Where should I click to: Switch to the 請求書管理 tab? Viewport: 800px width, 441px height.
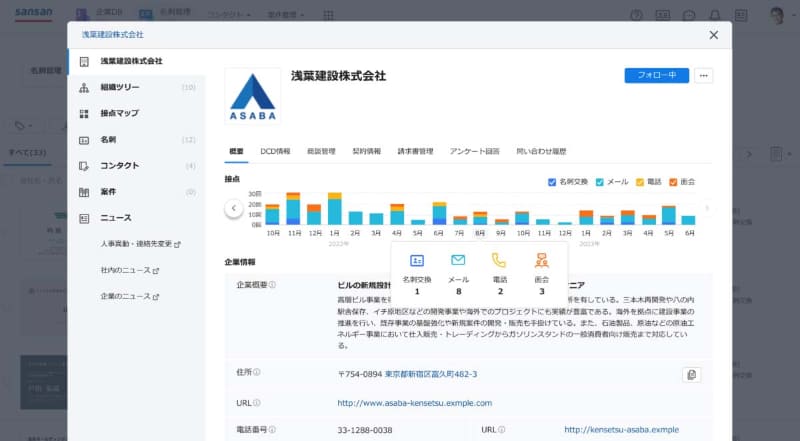(x=415, y=152)
